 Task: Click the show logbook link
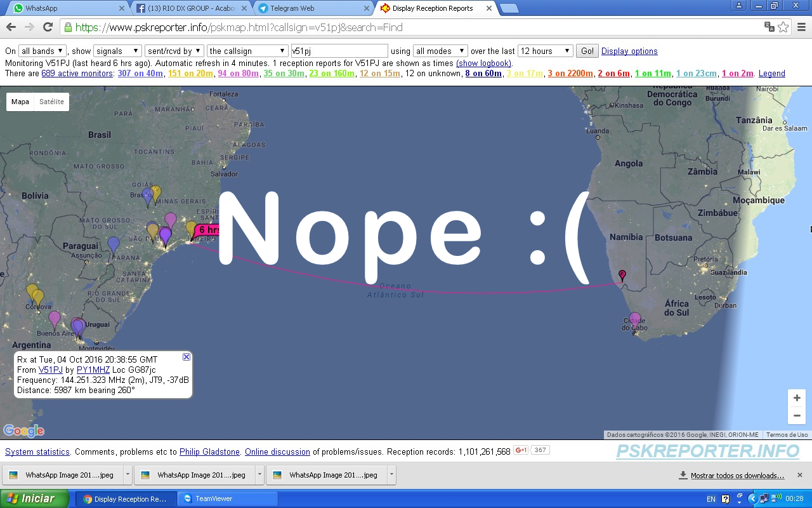click(483, 63)
